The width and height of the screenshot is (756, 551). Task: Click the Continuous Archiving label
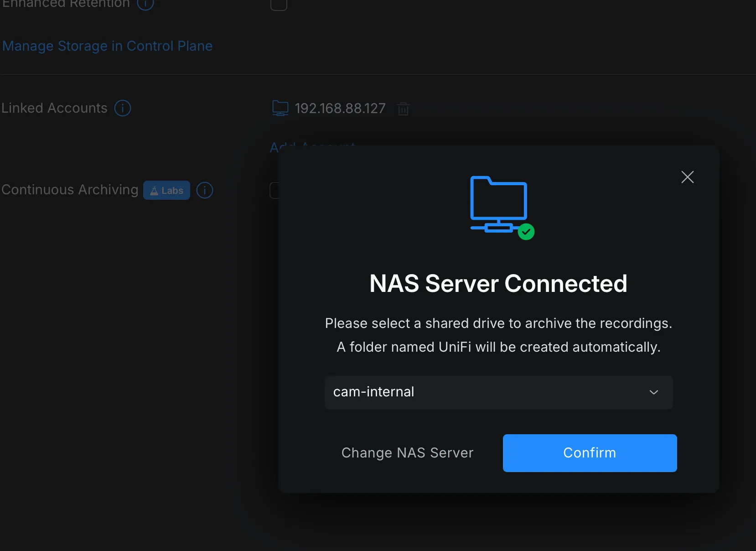click(x=70, y=190)
